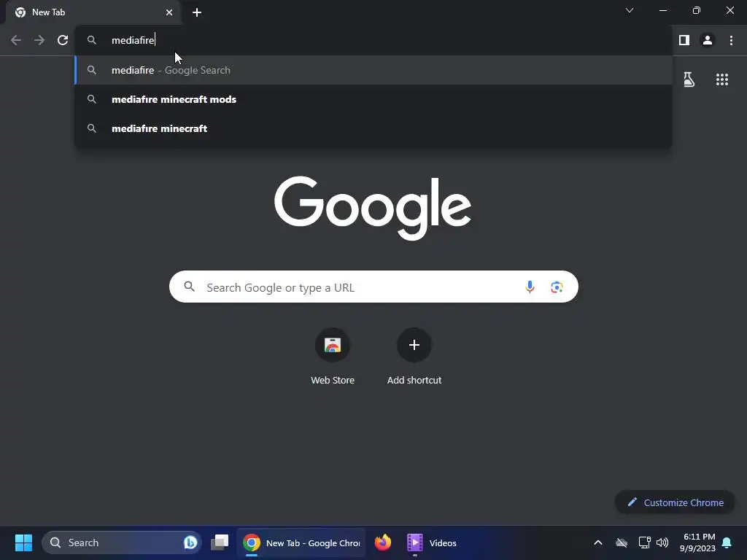Open Chrome three-dot menu
Image resolution: width=747 pixels, height=560 pixels.
pos(731,40)
